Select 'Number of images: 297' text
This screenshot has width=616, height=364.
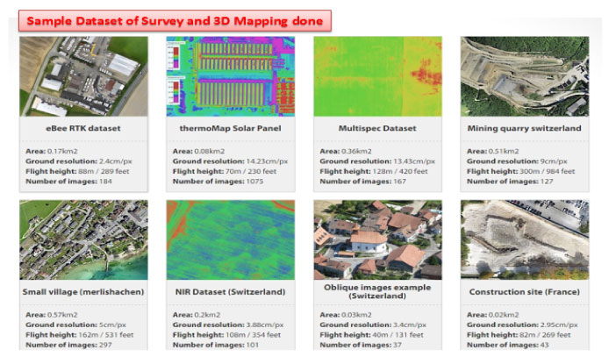click(x=68, y=346)
